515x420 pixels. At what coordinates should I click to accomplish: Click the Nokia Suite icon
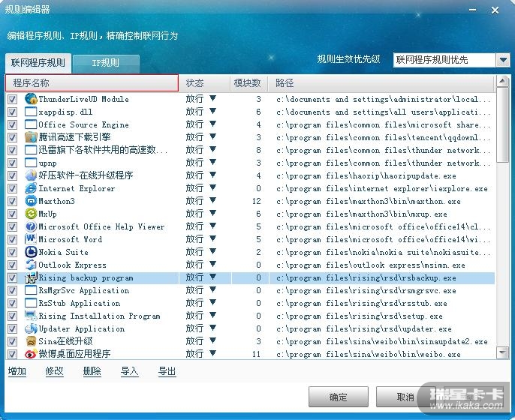click(x=31, y=252)
